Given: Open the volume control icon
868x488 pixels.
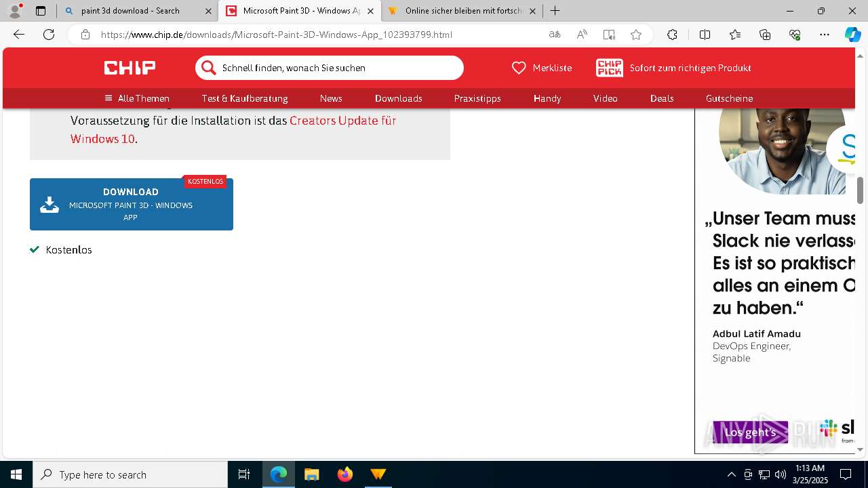Looking at the screenshot, I should [x=780, y=474].
